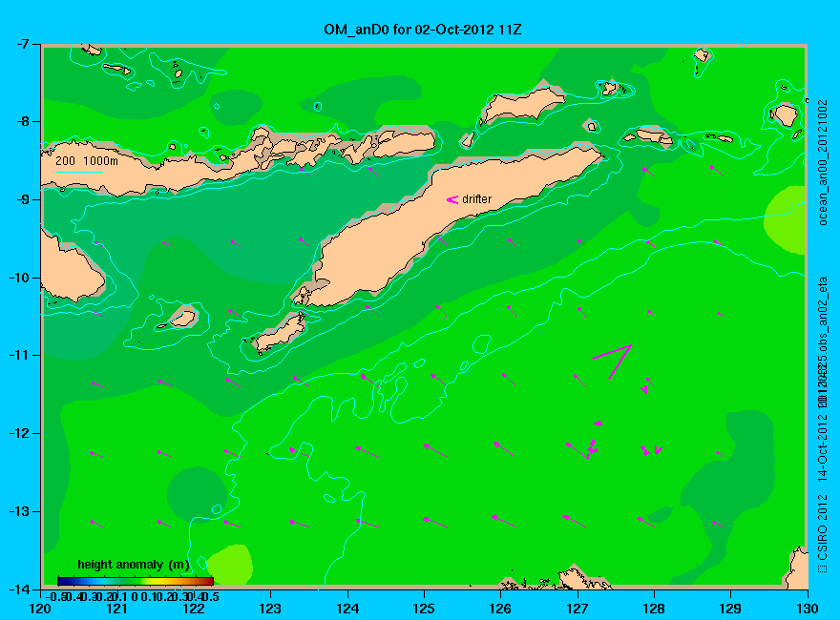Click the cyan depth contour legend line
Screen dimensions: 840x620
[x=78, y=173]
